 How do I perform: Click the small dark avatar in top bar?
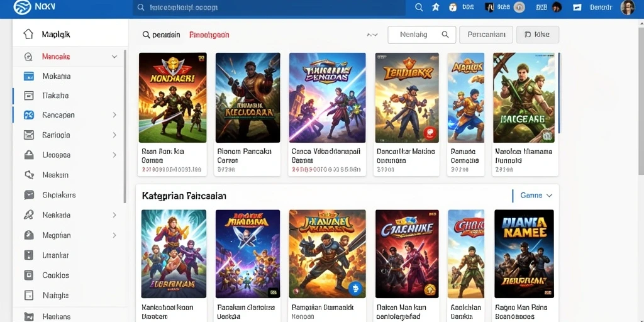point(557,8)
